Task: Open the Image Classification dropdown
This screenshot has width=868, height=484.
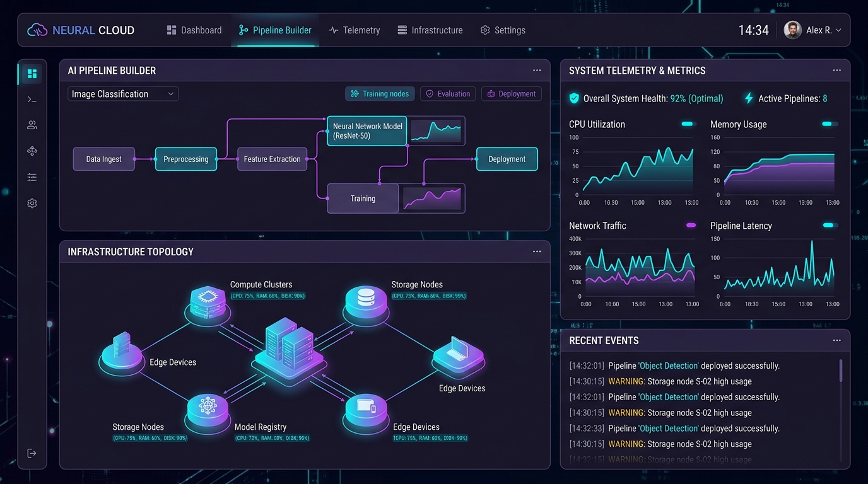Action: click(x=123, y=94)
